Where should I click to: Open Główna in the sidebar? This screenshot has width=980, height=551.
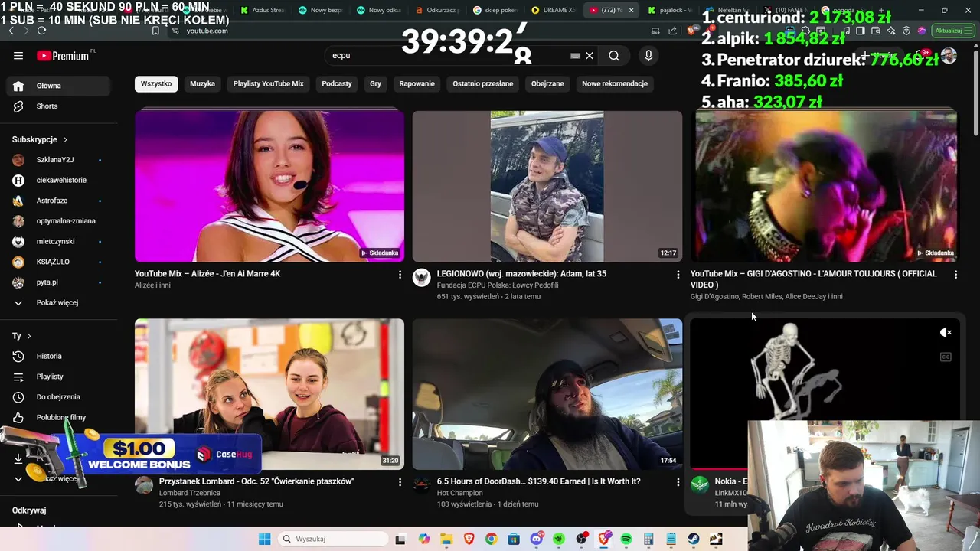click(x=60, y=86)
